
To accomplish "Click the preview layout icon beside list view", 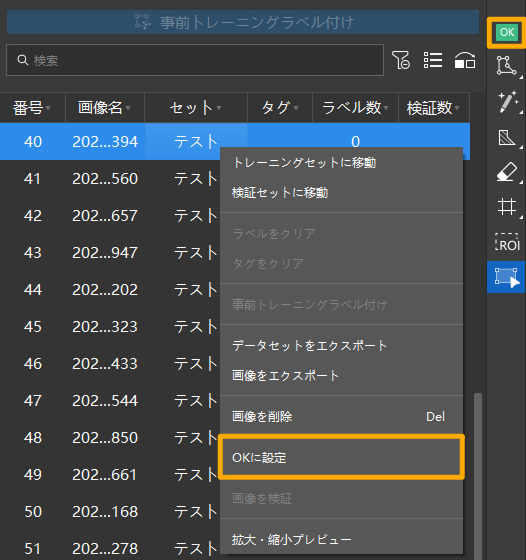I will pyautogui.click(x=465, y=60).
